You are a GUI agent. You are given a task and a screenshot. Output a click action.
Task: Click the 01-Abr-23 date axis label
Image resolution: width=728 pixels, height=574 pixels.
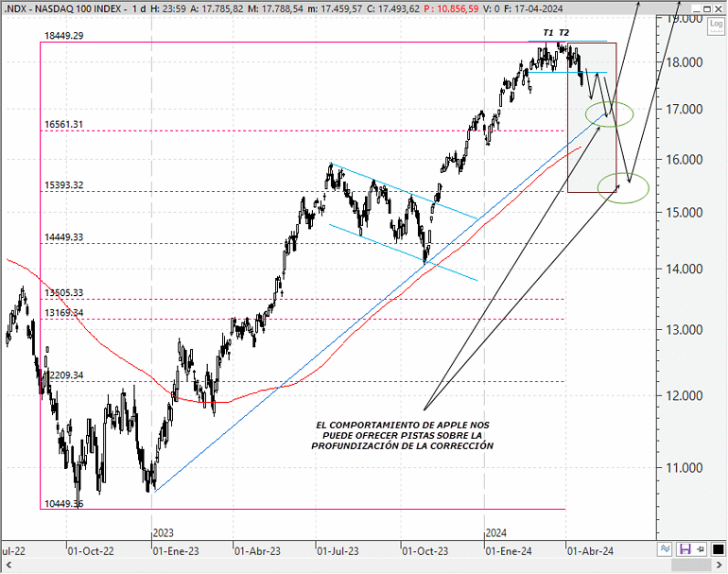click(x=257, y=551)
